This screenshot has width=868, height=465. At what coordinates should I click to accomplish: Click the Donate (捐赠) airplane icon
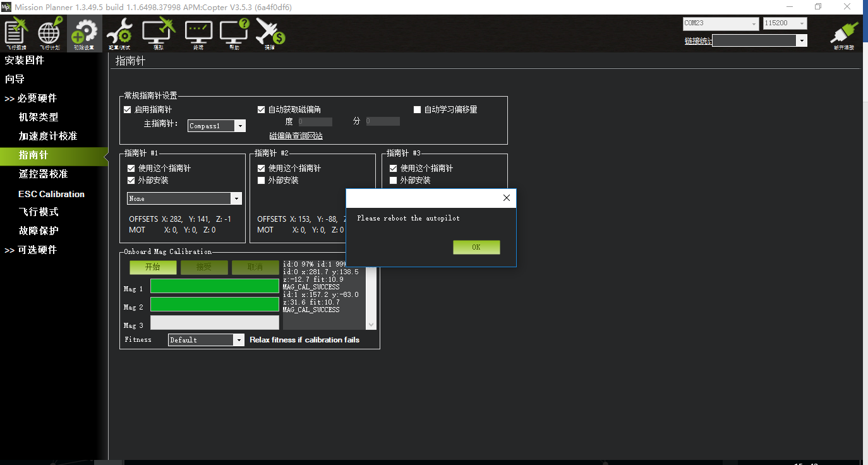[270, 33]
